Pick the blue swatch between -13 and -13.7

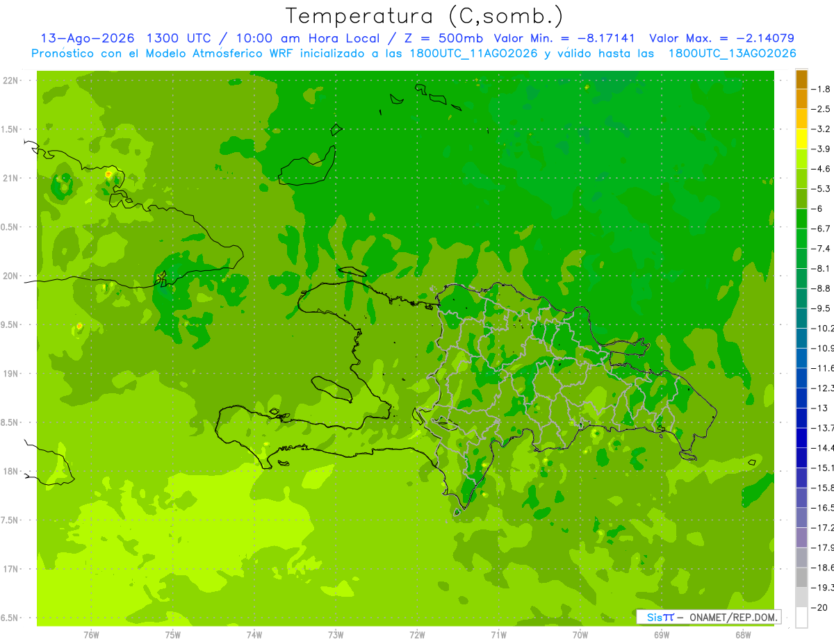pyautogui.click(x=801, y=418)
